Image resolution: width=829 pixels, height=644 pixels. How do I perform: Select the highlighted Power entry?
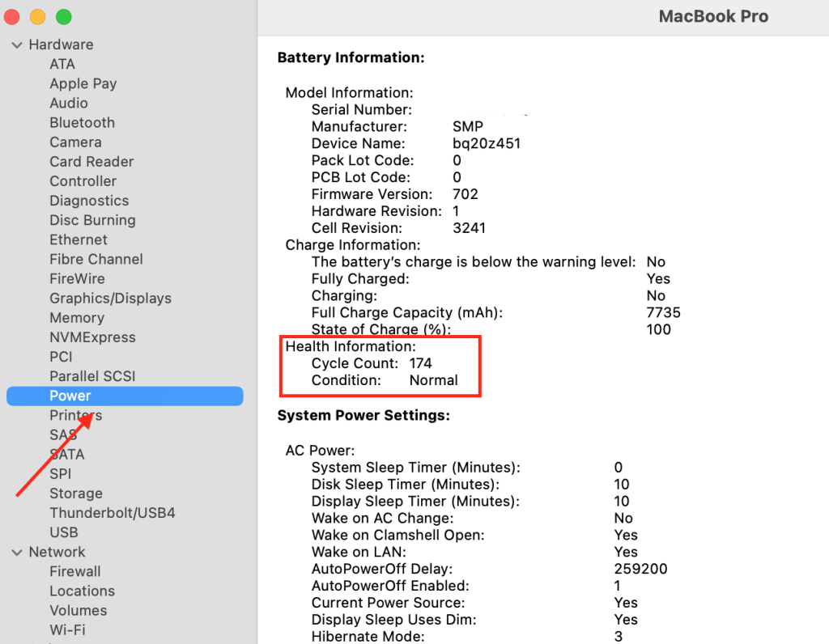(125, 396)
